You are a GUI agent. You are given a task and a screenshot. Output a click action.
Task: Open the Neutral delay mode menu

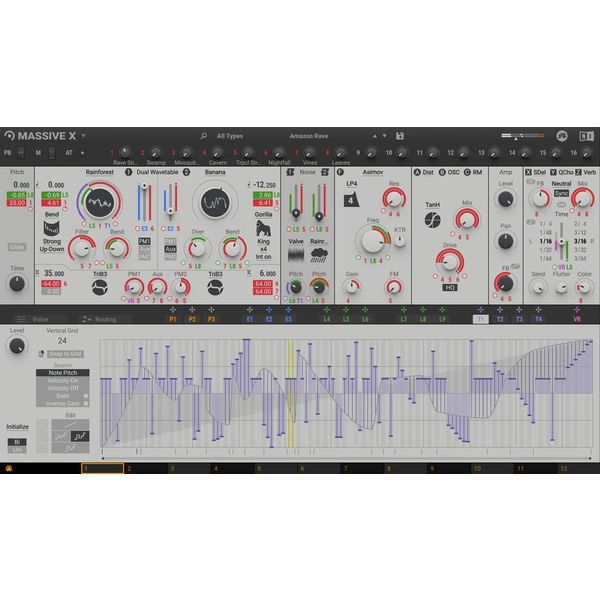(x=561, y=184)
